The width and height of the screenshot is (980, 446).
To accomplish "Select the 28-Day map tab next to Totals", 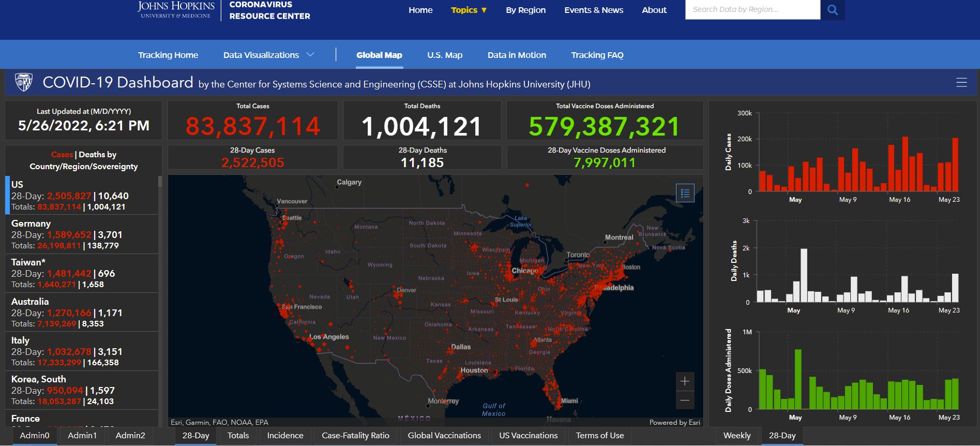I will (x=196, y=436).
